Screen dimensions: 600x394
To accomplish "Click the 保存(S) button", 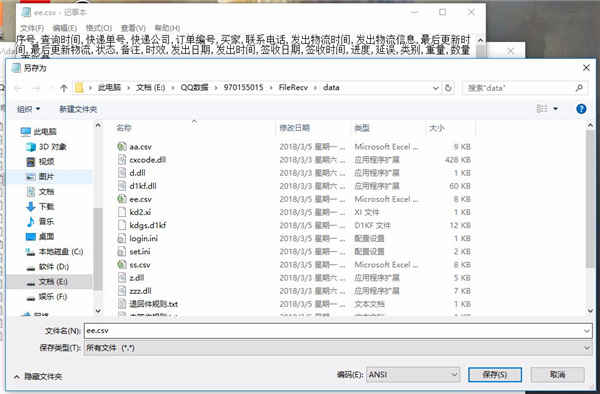I will (x=495, y=374).
